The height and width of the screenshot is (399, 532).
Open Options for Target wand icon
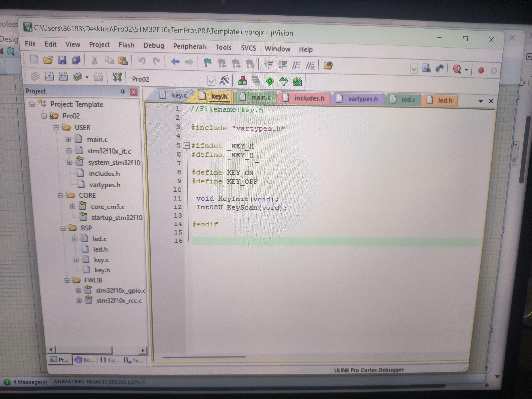224,80
